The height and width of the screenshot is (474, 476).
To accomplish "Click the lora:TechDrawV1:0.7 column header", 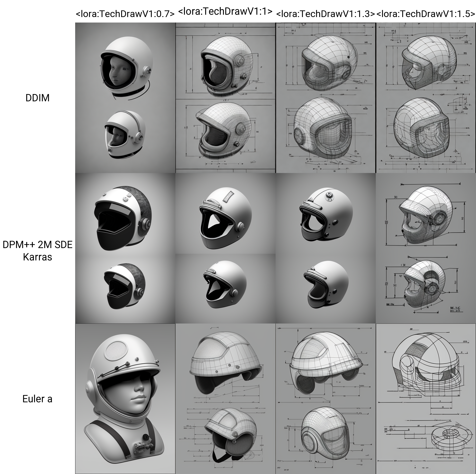I will 125,14.
